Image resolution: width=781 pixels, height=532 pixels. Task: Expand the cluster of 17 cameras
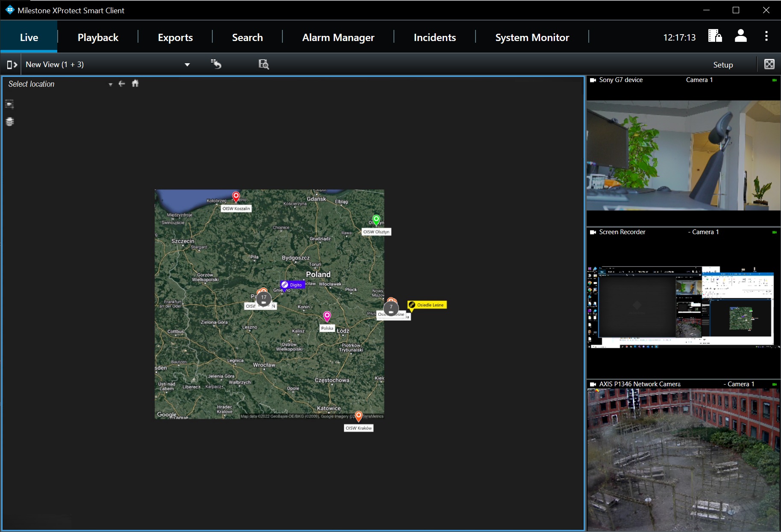(264, 299)
